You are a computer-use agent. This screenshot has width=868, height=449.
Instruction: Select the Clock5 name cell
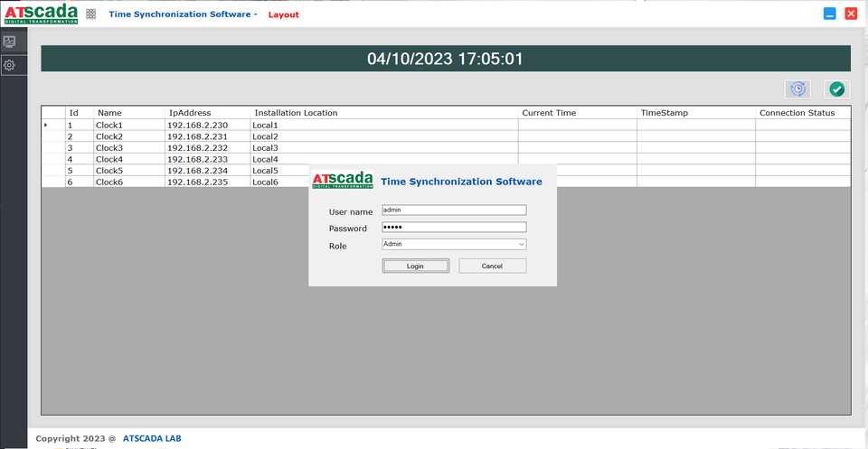click(129, 171)
